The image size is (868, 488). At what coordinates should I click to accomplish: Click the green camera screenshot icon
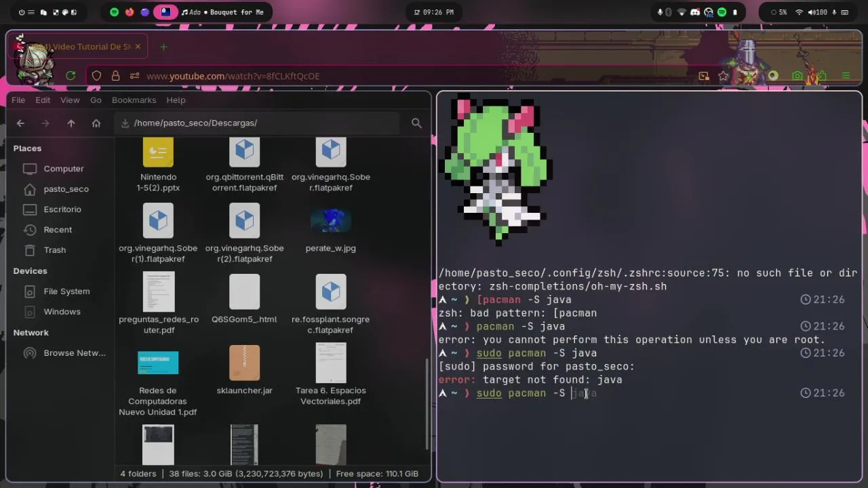click(797, 76)
